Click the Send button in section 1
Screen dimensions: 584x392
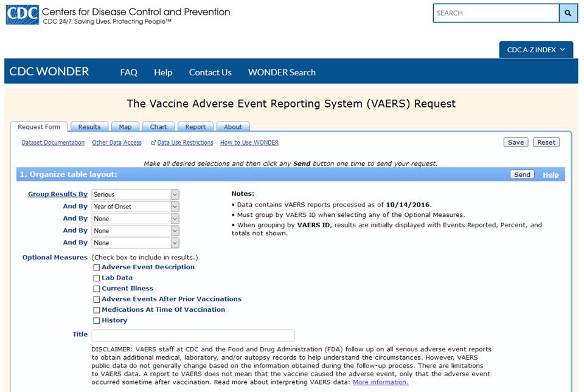(522, 174)
